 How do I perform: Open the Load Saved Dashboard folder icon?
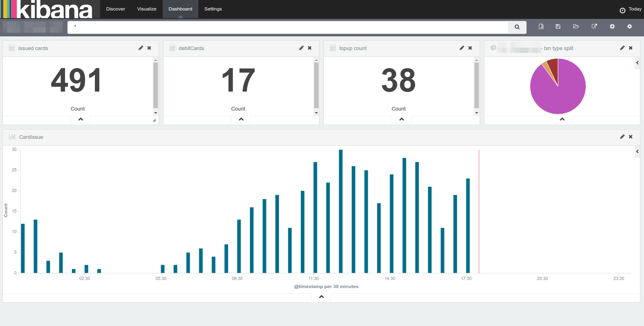tap(576, 27)
